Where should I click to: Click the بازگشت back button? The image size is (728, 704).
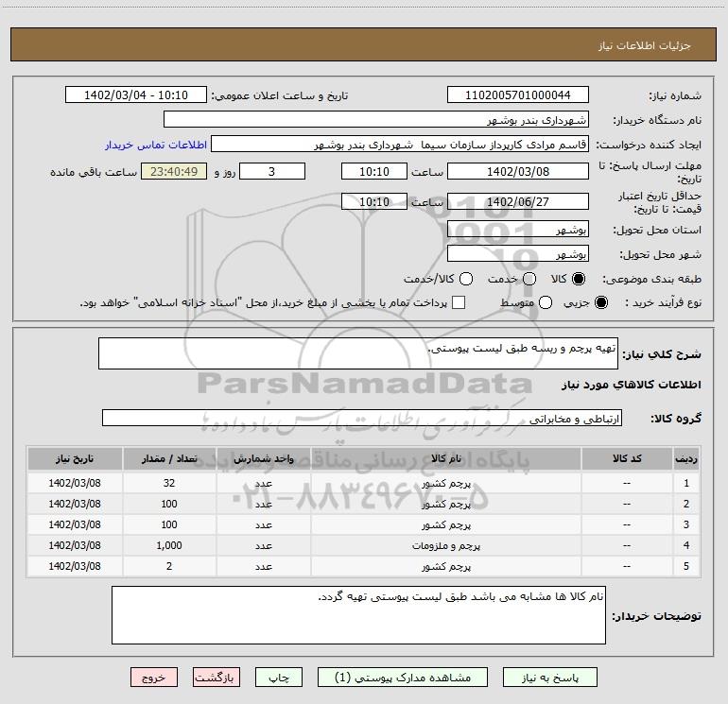point(217,678)
